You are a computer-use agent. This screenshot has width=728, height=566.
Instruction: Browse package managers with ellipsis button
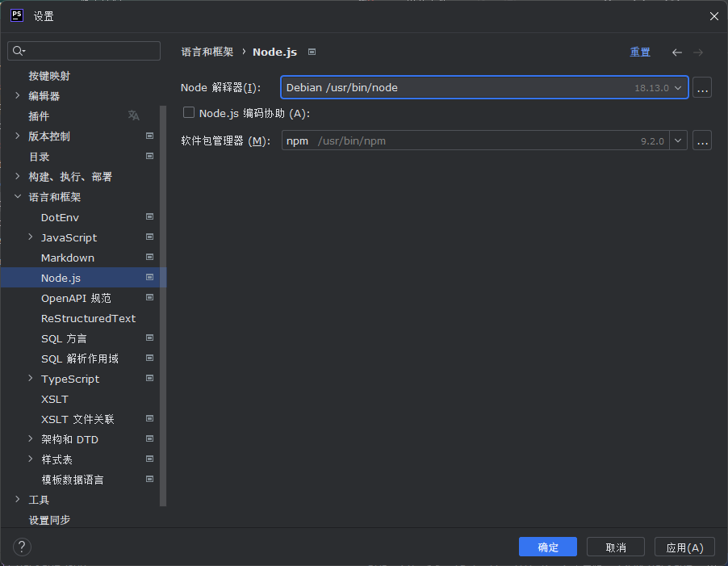702,140
